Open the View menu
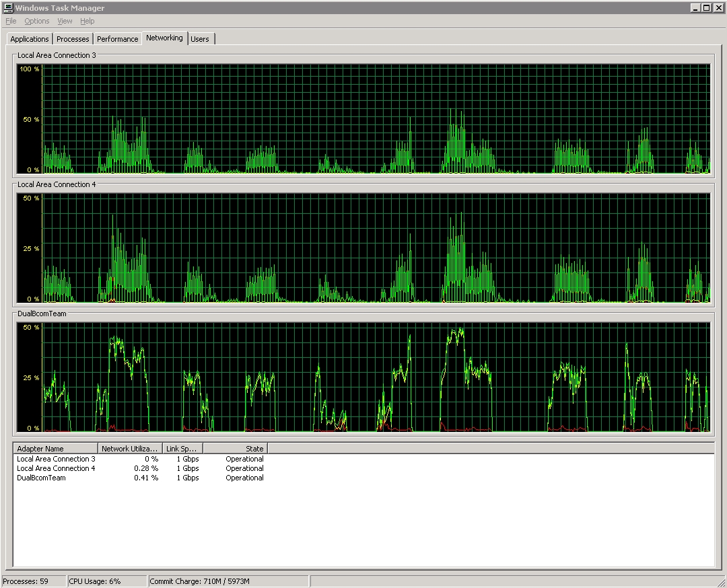Screen dimensions: 727x588 pyautogui.click(x=64, y=21)
